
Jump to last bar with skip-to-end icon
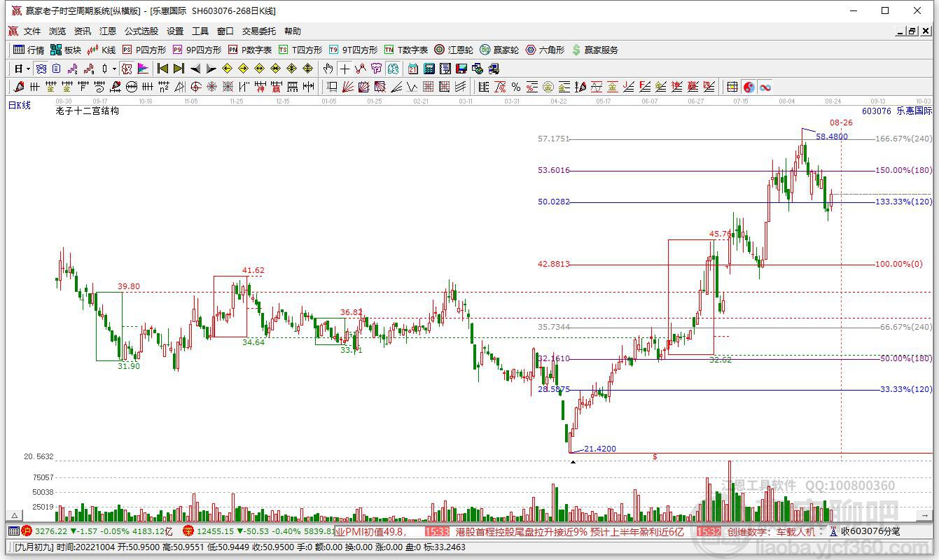pos(179,69)
